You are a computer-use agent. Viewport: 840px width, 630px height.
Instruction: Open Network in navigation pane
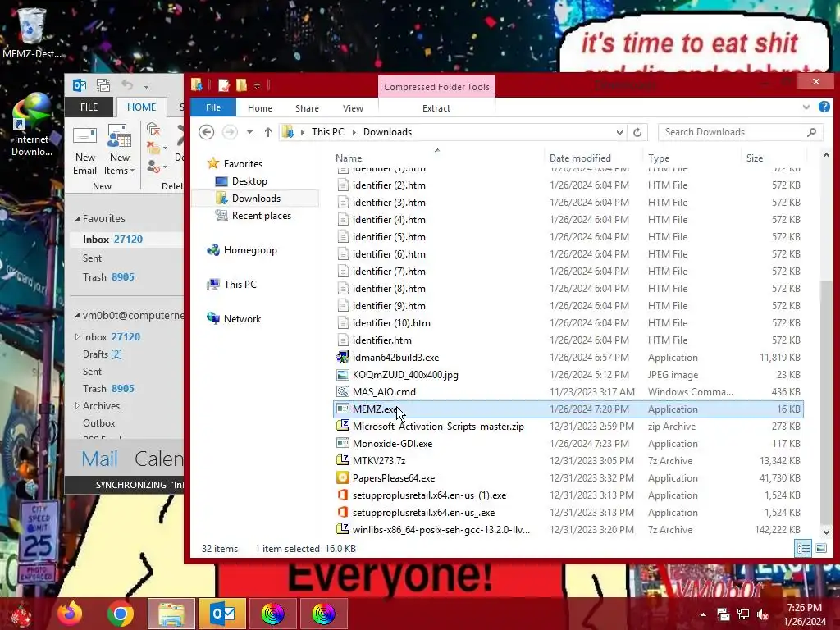[x=242, y=319]
